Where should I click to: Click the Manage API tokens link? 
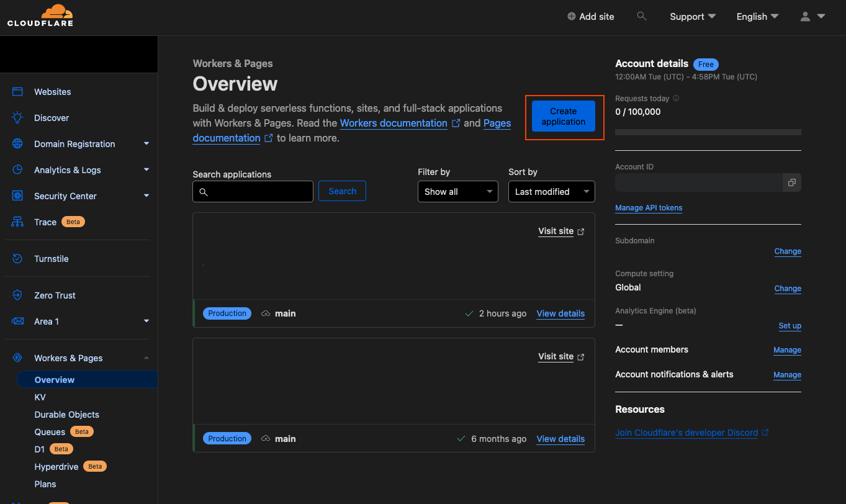pos(649,208)
